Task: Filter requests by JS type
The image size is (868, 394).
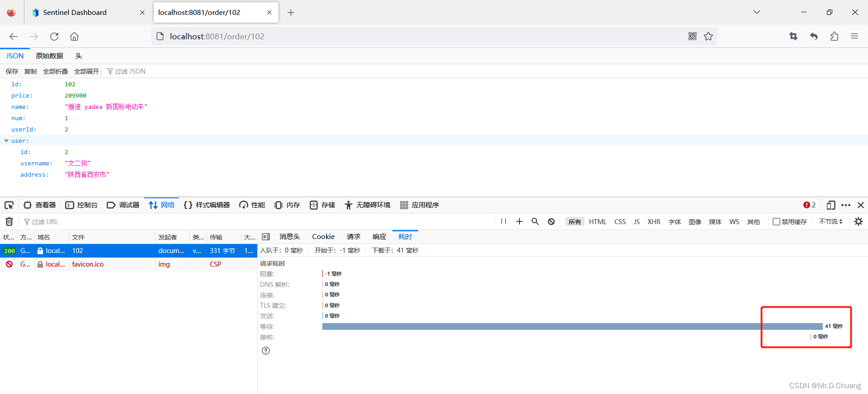Action: click(637, 222)
